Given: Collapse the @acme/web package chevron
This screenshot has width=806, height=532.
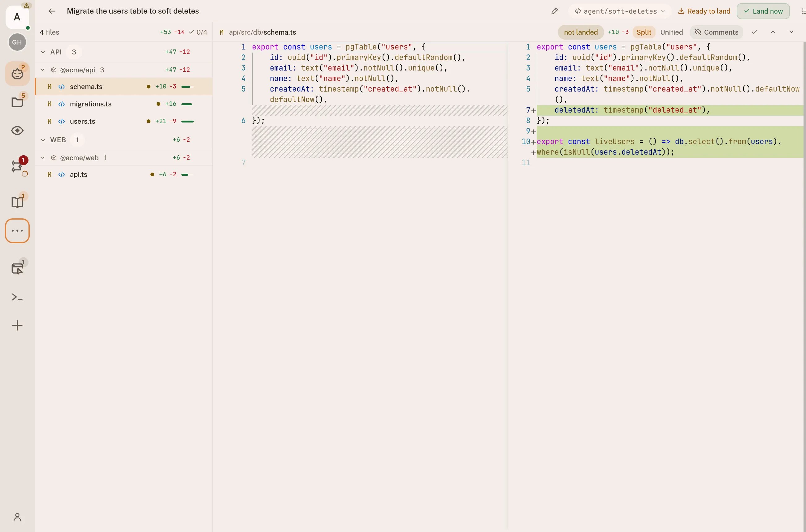Looking at the screenshot, I should click(x=43, y=158).
